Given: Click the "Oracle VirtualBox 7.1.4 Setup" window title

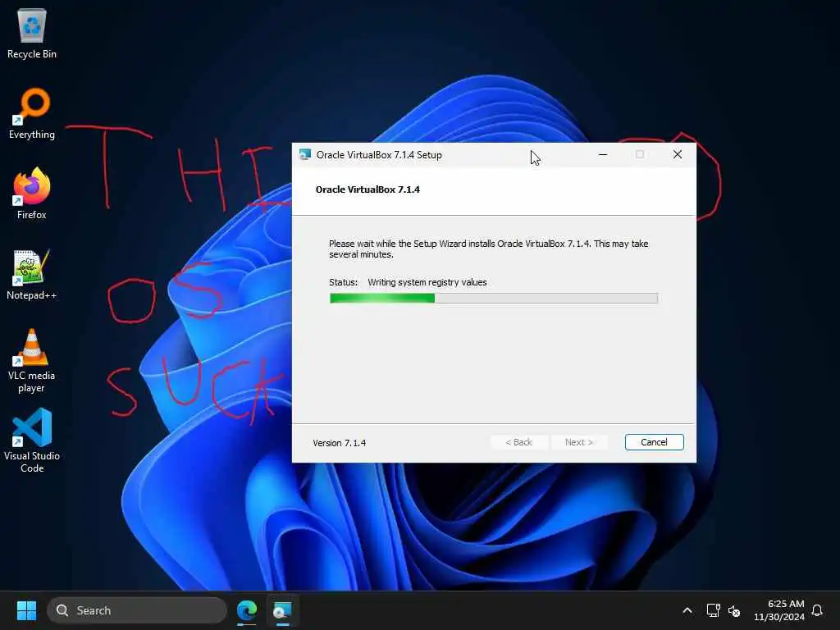Looking at the screenshot, I should pos(379,155).
